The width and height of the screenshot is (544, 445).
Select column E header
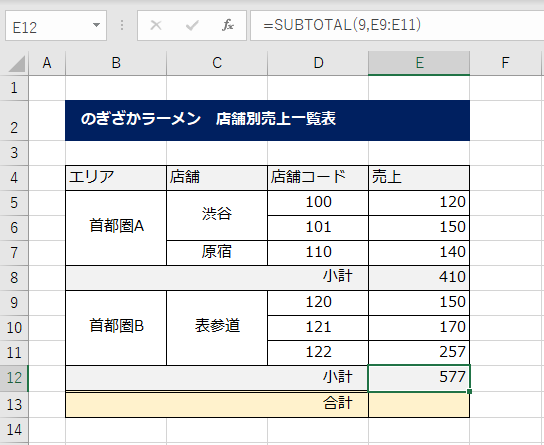point(419,63)
